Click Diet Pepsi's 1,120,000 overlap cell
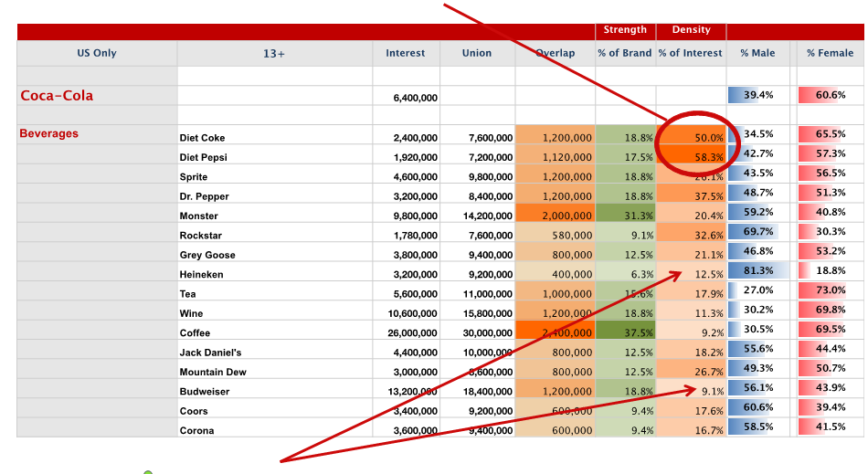The height and width of the screenshot is (474, 868). [556, 154]
